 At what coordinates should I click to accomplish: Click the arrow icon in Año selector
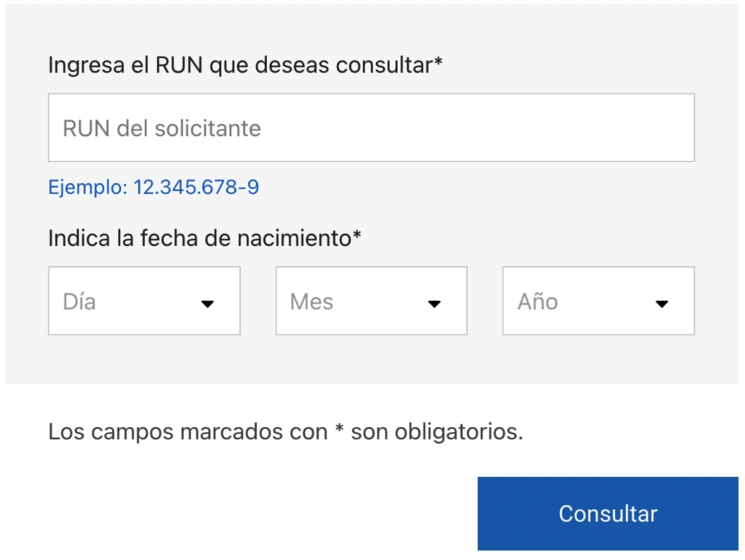661,304
